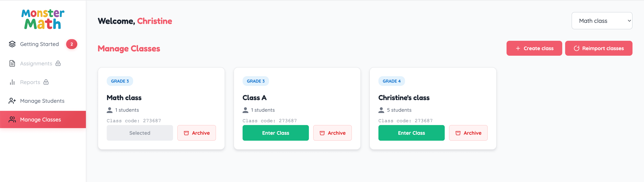Click the Reports lock icon
The image size is (644, 182).
click(x=46, y=82)
